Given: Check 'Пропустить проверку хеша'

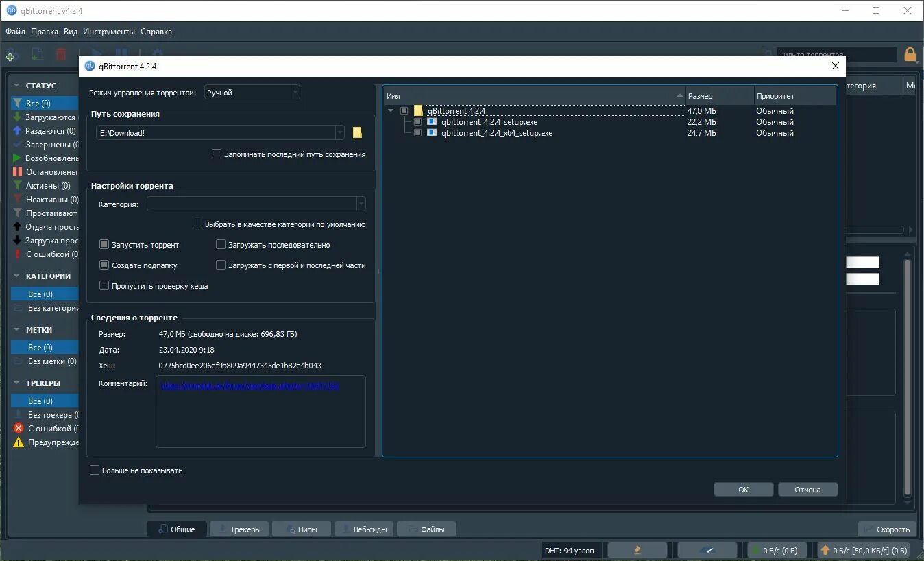Looking at the screenshot, I should (104, 286).
